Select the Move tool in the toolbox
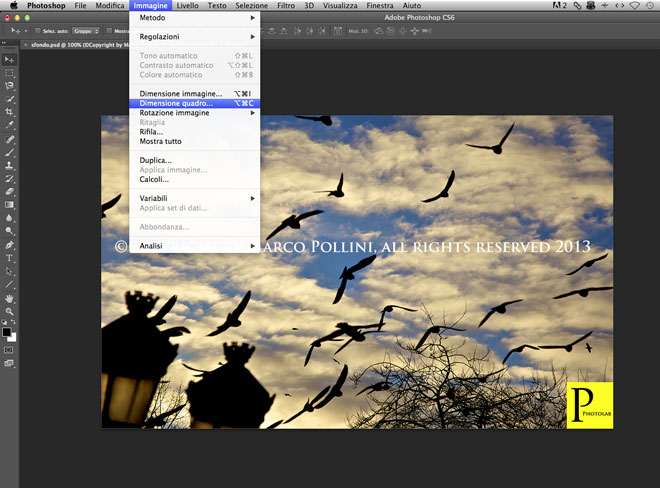660x488 pixels. (x=9, y=60)
